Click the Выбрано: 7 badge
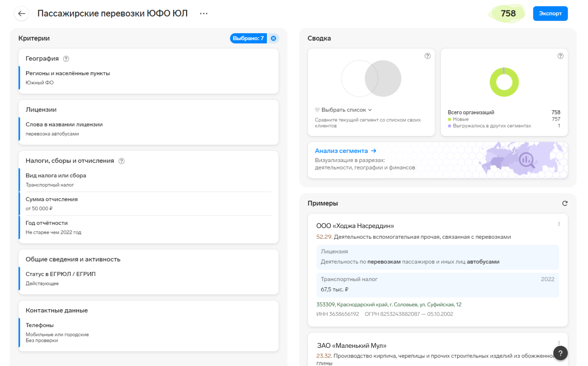The width and height of the screenshot is (588, 366). pyautogui.click(x=248, y=38)
